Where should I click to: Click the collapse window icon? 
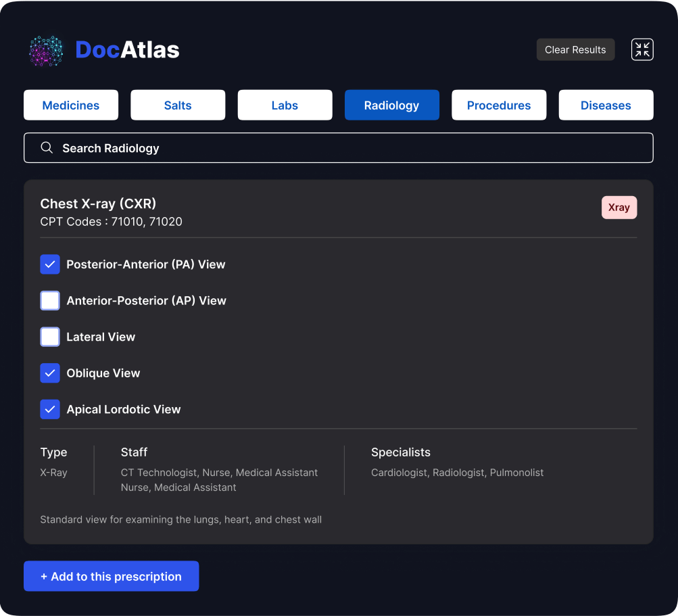point(642,49)
